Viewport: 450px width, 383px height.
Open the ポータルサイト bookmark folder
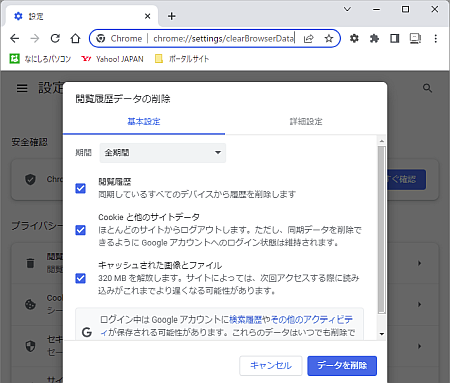click(x=182, y=59)
